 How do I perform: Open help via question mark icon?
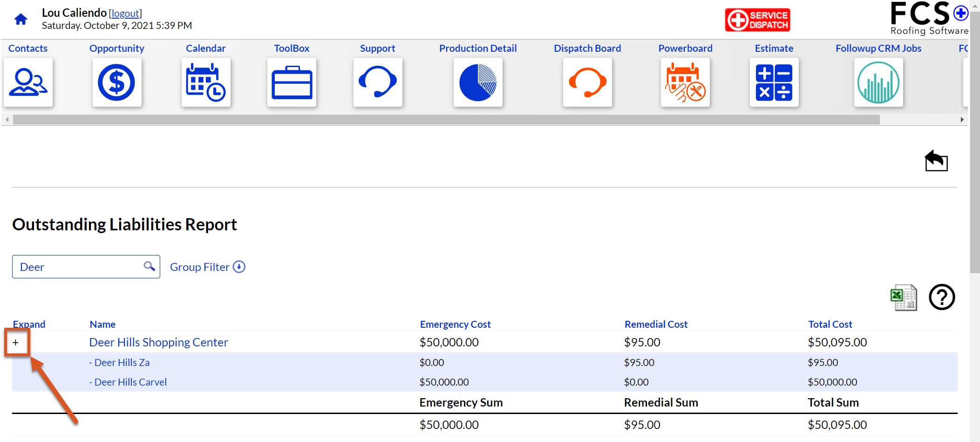point(942,297)
